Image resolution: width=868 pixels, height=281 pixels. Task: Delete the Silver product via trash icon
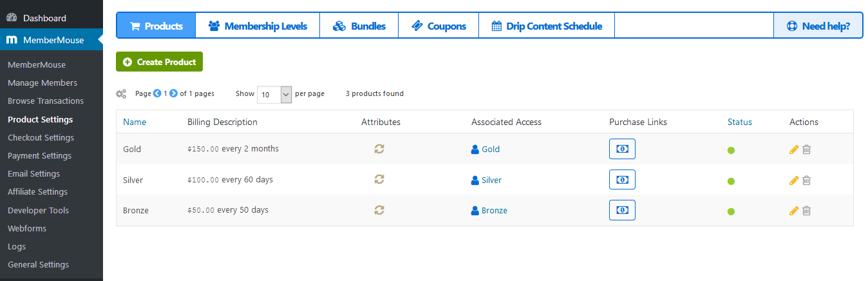(806, 180)
